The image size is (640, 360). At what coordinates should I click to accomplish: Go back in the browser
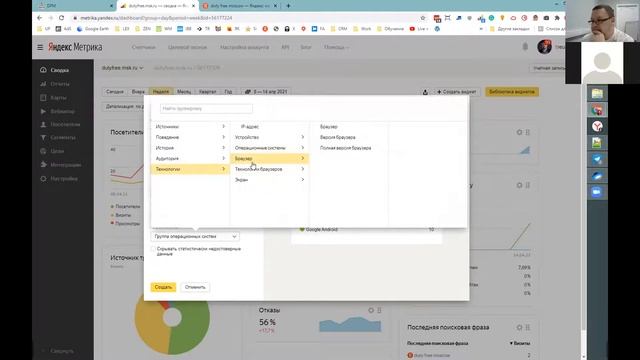tap(40, 18)
